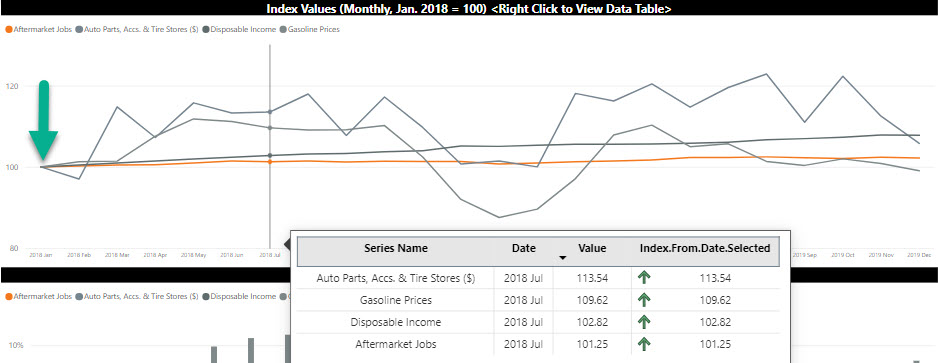
Task: Select Auto Parts, Accs. & Tire Stores in bottom legend
Action: coord(137,296)
